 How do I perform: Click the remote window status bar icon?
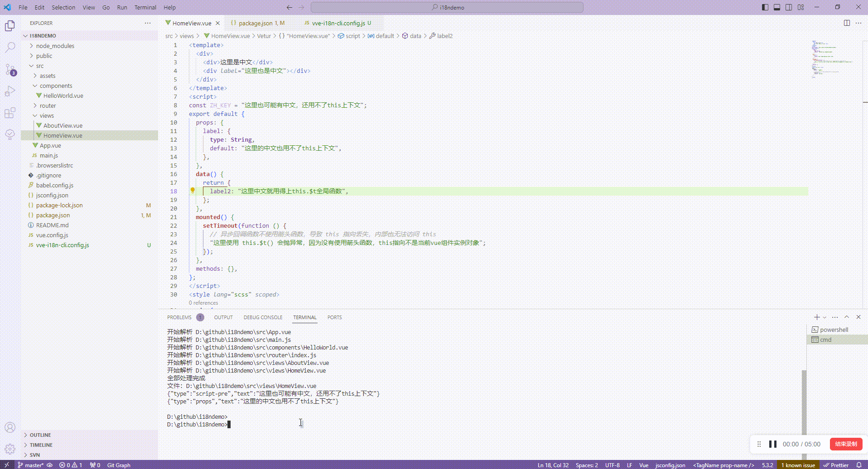6,465
